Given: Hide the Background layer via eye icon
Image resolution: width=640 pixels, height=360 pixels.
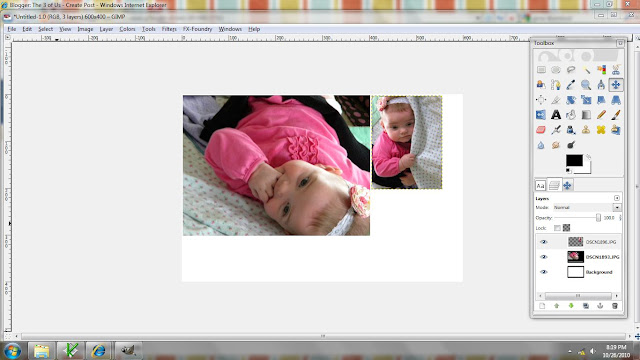Looking at the screenshot, I should click(544, 272).
